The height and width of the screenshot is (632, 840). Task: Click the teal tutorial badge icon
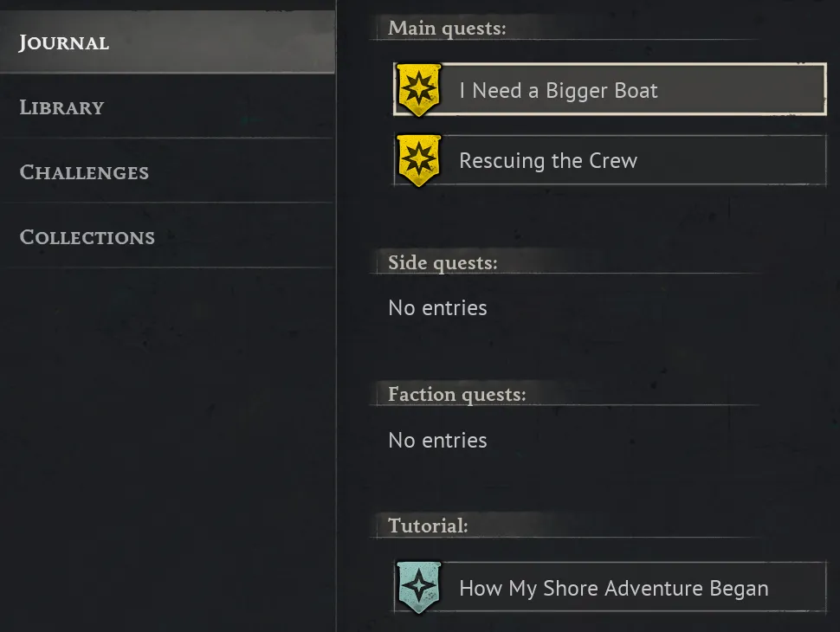pos(419,588)
